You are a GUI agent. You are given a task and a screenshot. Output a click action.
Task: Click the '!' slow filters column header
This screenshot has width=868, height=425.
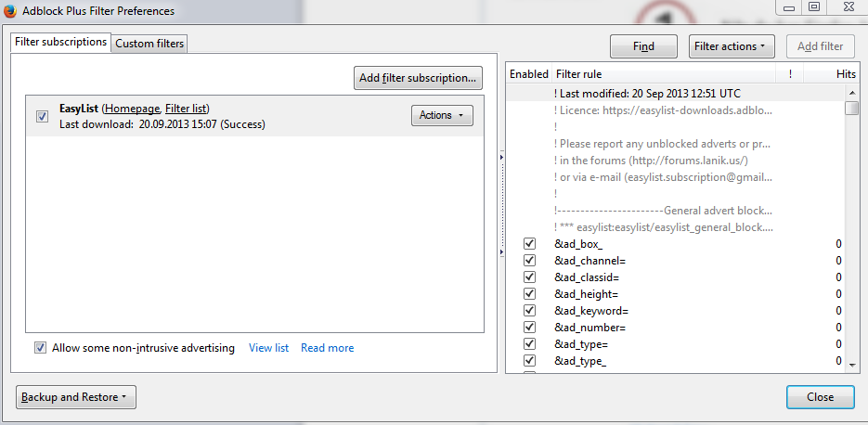pos(790,74)
